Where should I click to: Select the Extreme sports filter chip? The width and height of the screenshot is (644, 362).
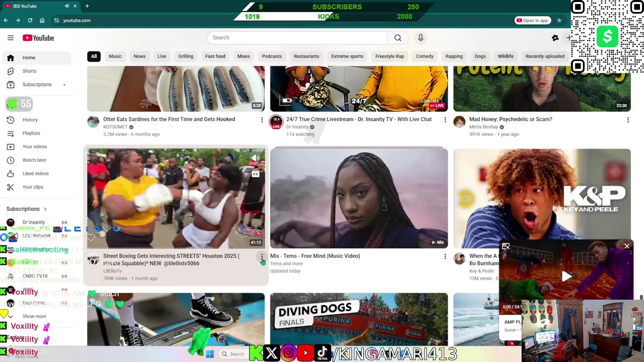point(347,56)
